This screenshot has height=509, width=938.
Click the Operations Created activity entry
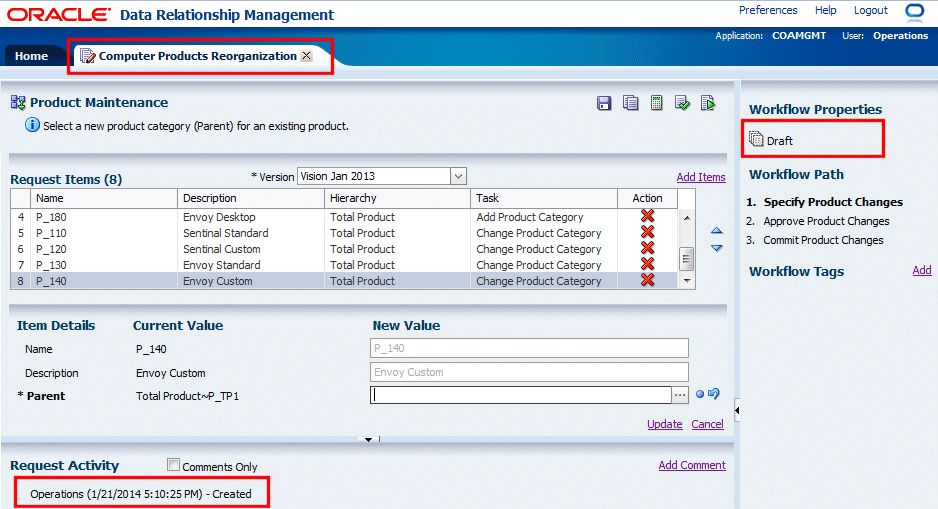(x=141, y=494)
